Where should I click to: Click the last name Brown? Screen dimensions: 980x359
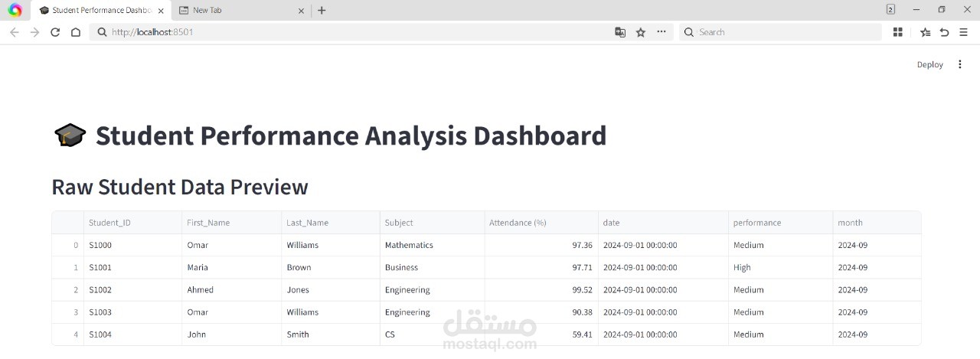pos(331,267)
